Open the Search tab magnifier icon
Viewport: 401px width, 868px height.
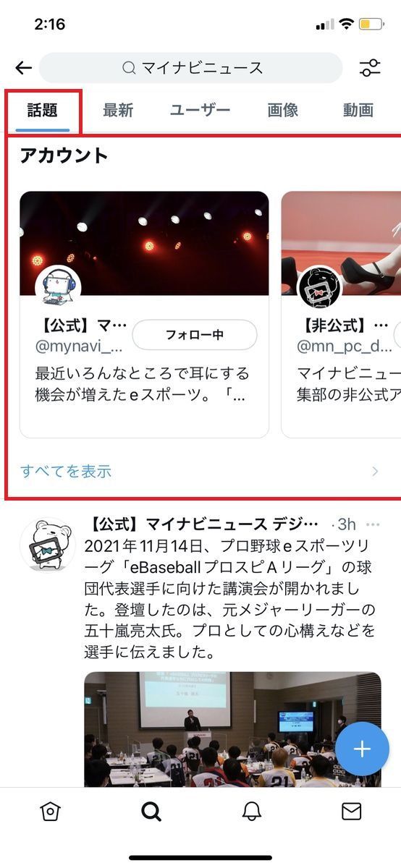(x=151, y=812)
